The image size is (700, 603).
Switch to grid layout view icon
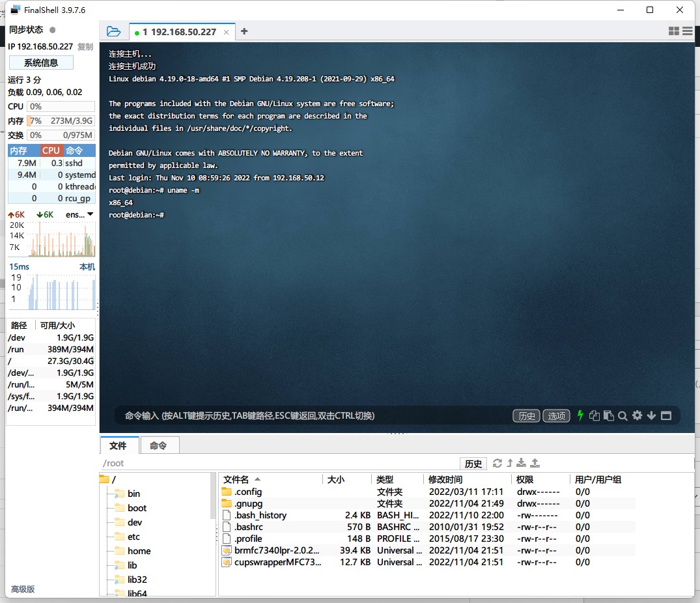pyautogui.click(x=674, y=31)
